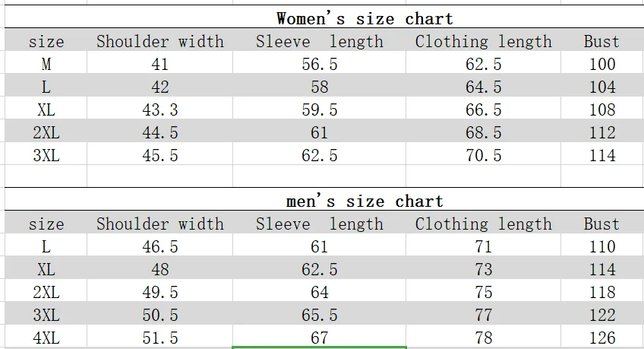Select men's 2XL clothing length cell 75
This screenshot has height=349, width=644.
pyautogui.click(x=483, y=293)
